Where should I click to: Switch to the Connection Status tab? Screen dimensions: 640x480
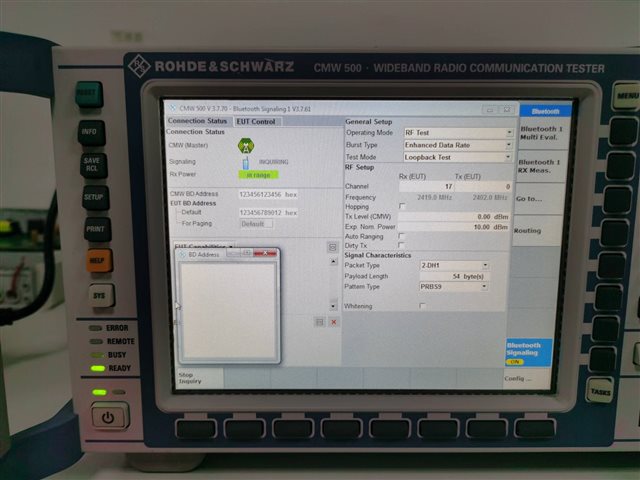198,121
